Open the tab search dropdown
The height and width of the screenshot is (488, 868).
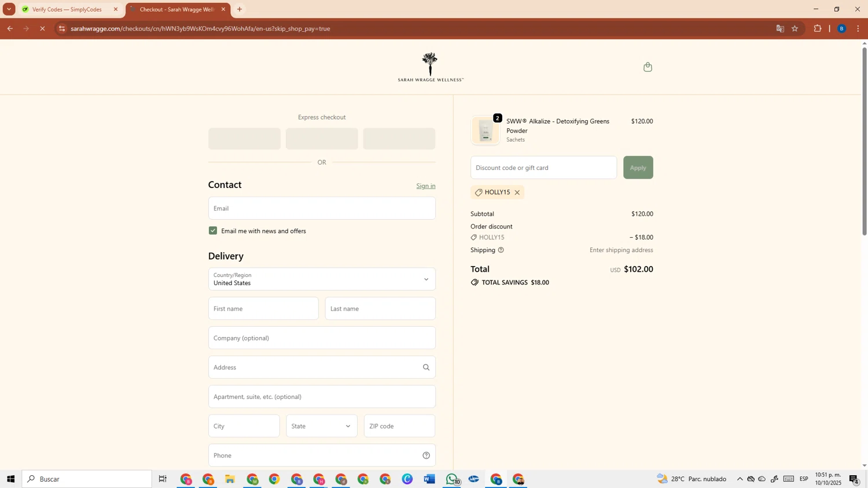[x=9, y=9]
